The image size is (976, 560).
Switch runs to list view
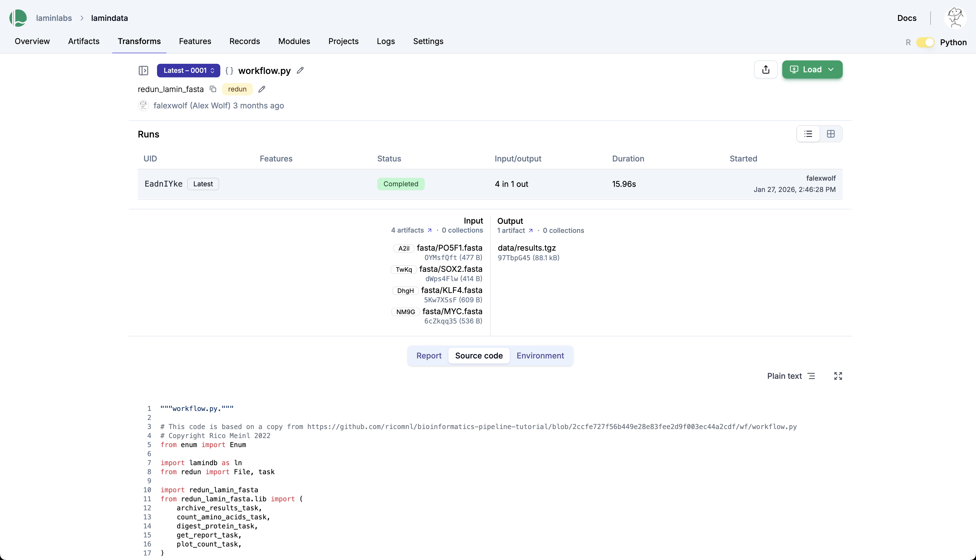808,134
